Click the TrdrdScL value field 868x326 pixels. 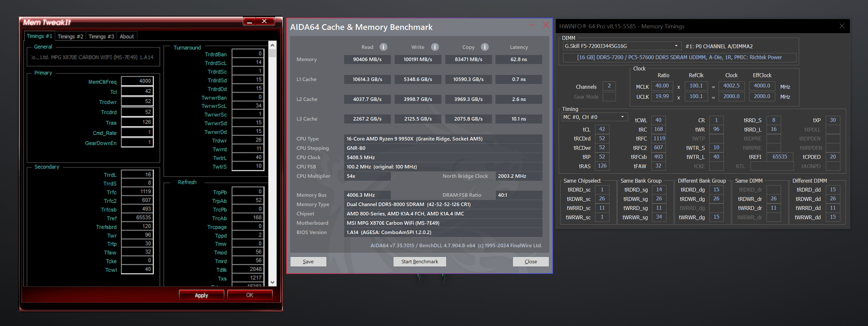click(x=248, y=62)
